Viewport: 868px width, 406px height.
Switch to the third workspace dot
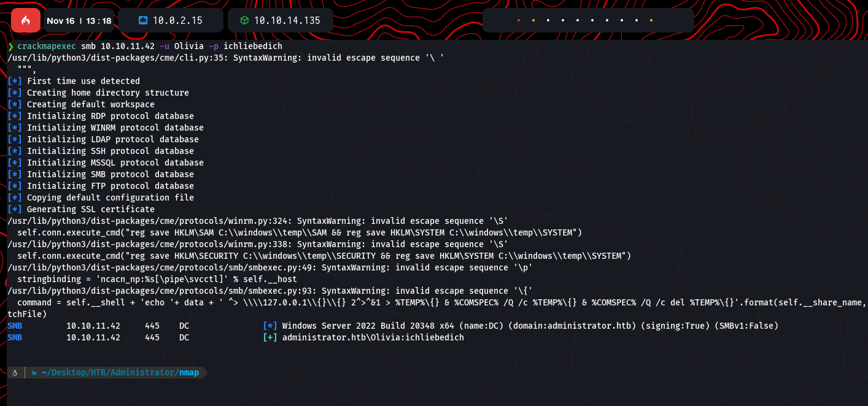click(548, 20)
